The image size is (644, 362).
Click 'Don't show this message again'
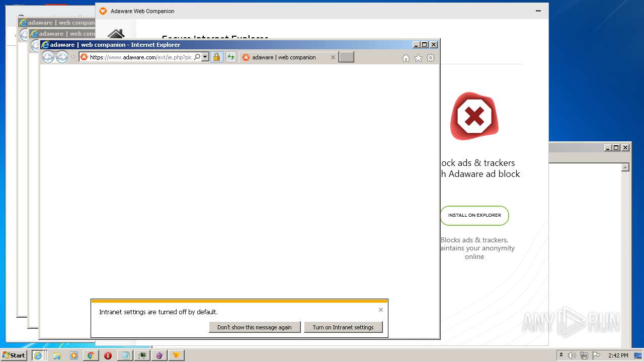coord(255,327)
